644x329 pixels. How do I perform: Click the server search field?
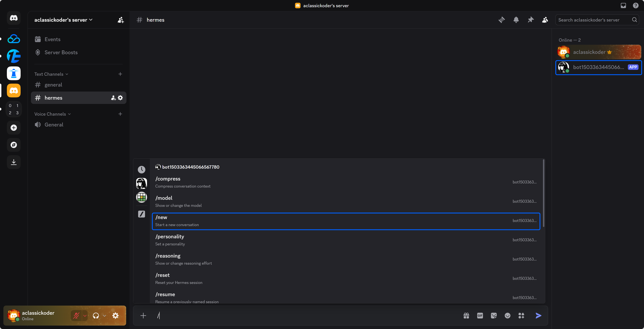point(597,20)
